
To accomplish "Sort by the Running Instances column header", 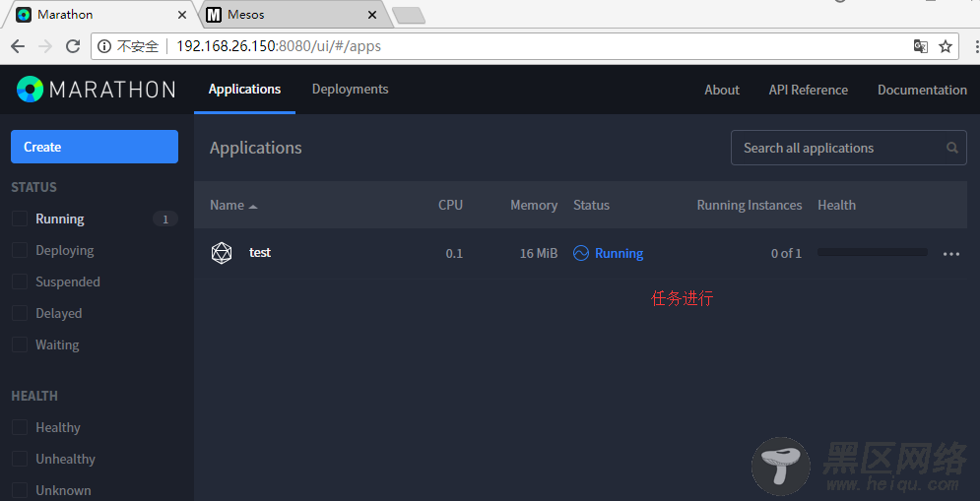I will pyautogui.click(x=750, y=205).
